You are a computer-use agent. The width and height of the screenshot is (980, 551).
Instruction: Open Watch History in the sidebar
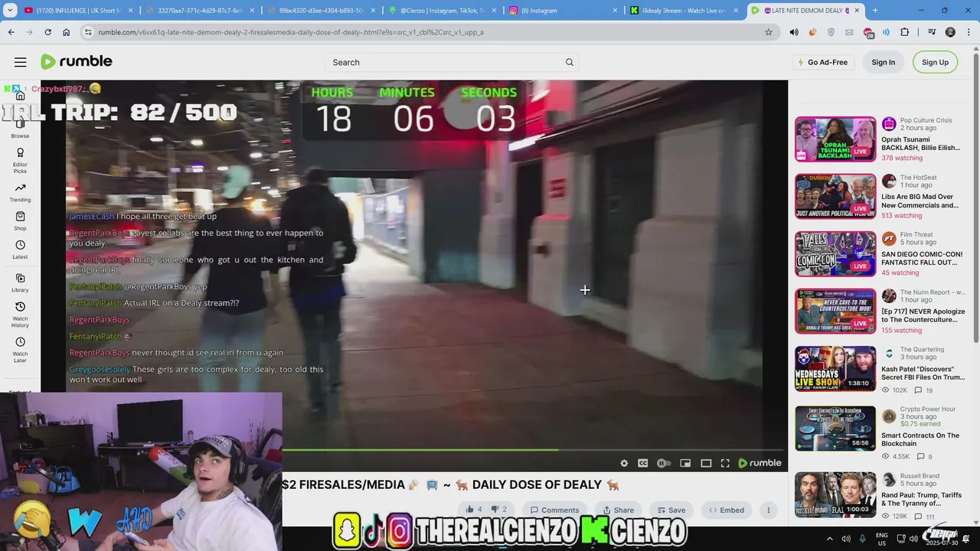click(20, 315)
